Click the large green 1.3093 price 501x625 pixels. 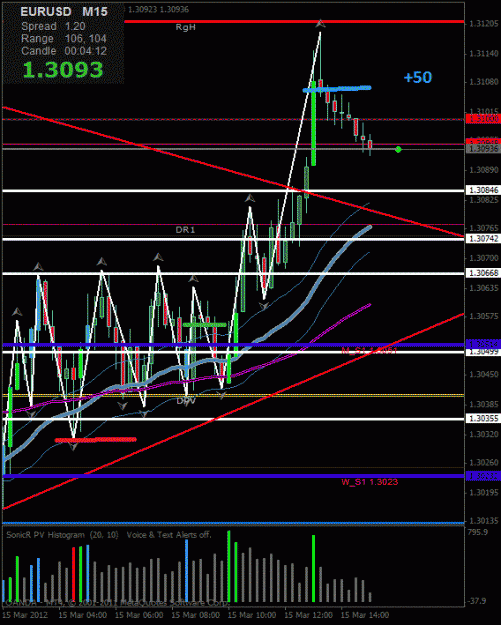(x=63, y=70)
